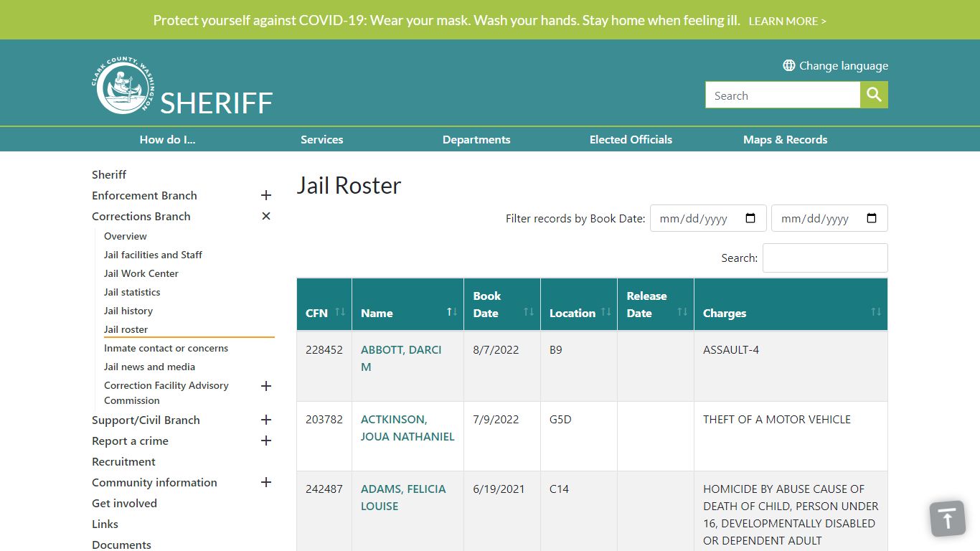This screenshot has width=980, height=551.
Task: Click the back-to-top arrow button
Action: click(x=947, y=518)
